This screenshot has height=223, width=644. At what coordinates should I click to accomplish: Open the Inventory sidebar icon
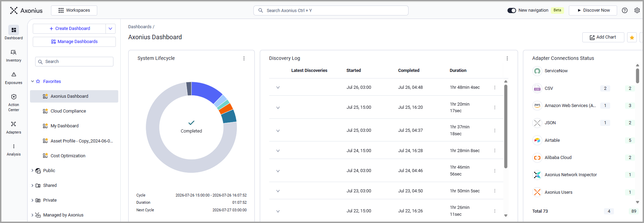[13, 55]
